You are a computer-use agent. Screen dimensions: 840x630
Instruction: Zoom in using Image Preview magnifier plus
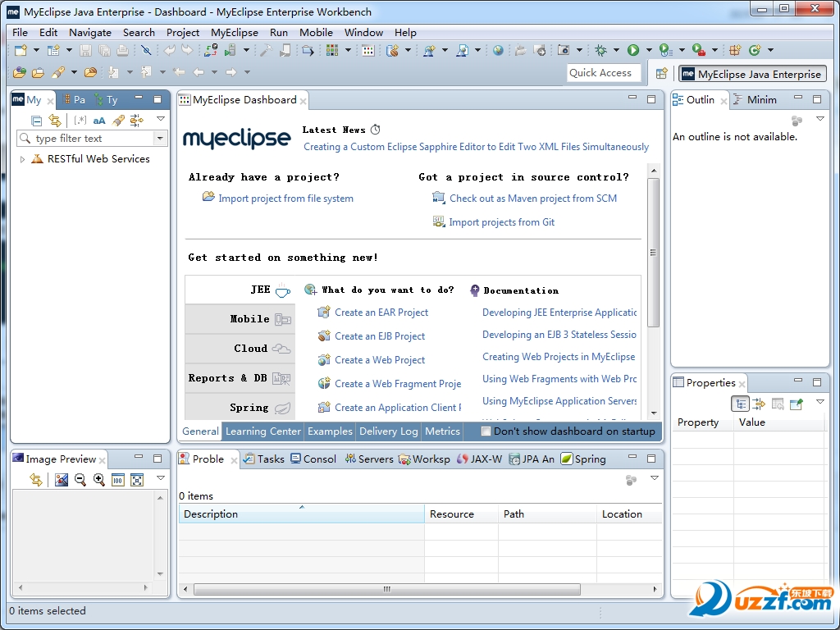click(98, 480)
